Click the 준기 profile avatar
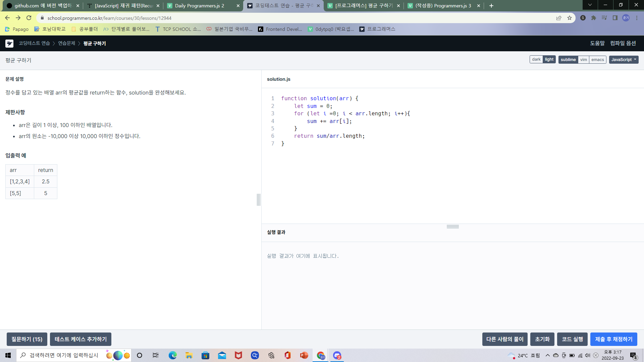This screenshot has height=362, width=644. (x=626, y=18)
